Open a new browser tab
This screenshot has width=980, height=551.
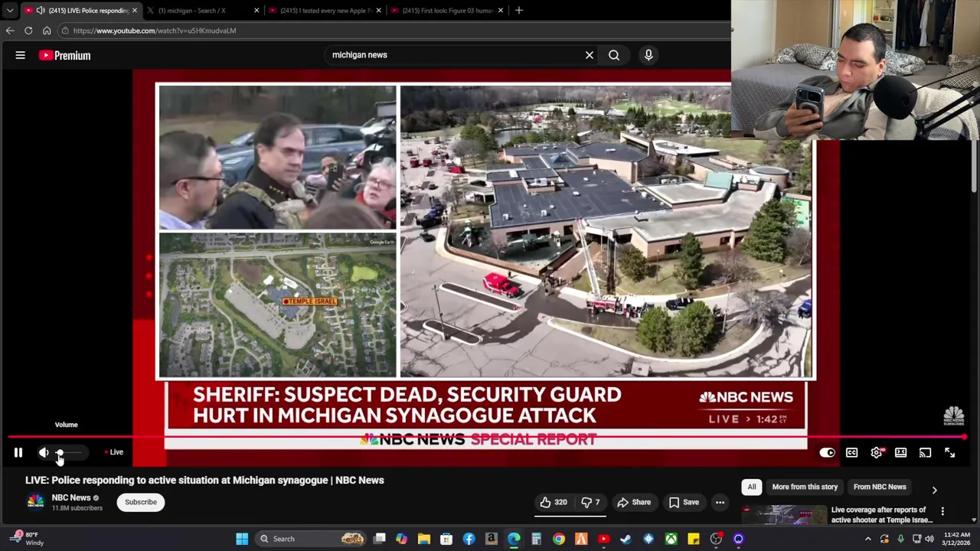[x=518, y=11]
